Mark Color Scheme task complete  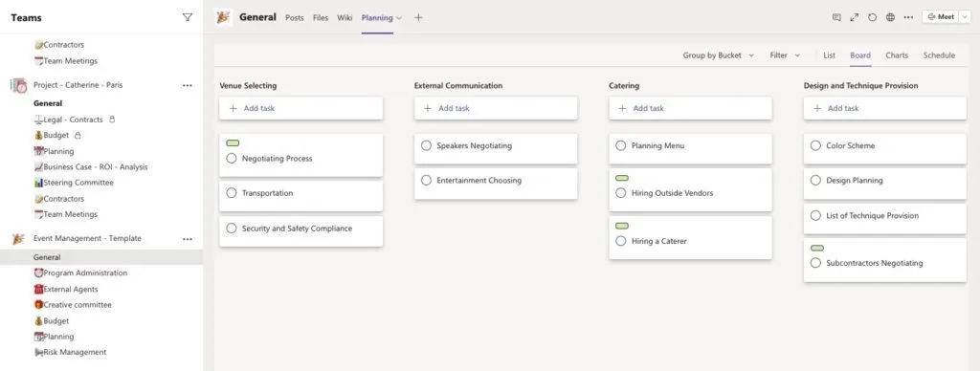(815, 145)
